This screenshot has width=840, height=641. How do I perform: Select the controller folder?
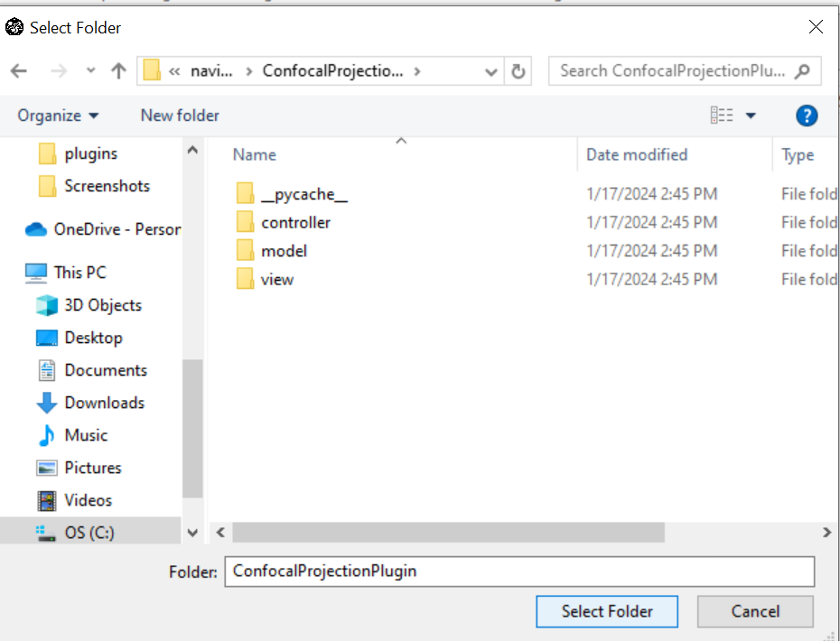point(295,222)
